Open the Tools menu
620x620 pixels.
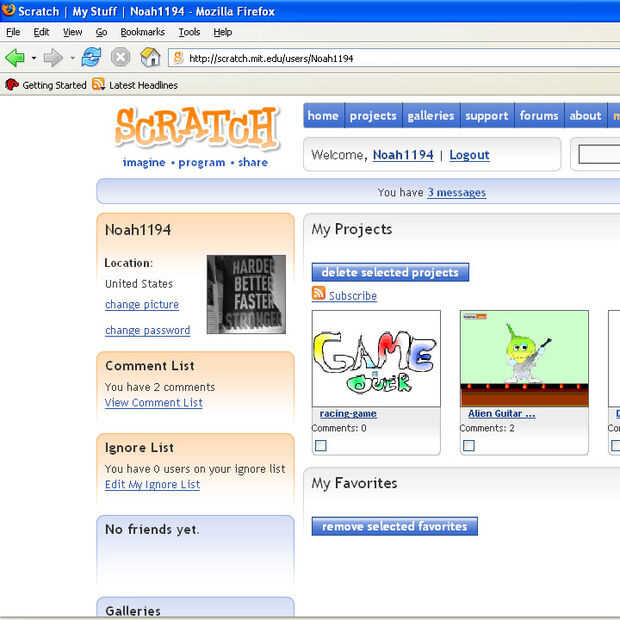click(x=189, y=32)
